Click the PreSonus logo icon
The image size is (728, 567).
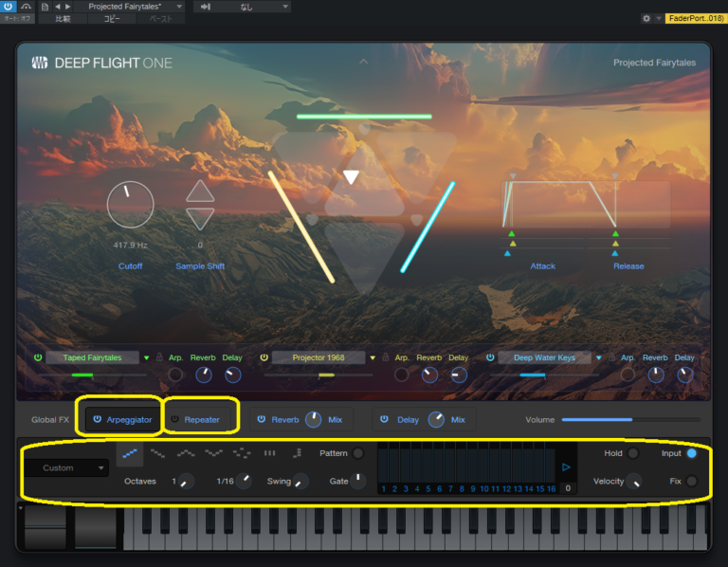click(x=40, y=64)
